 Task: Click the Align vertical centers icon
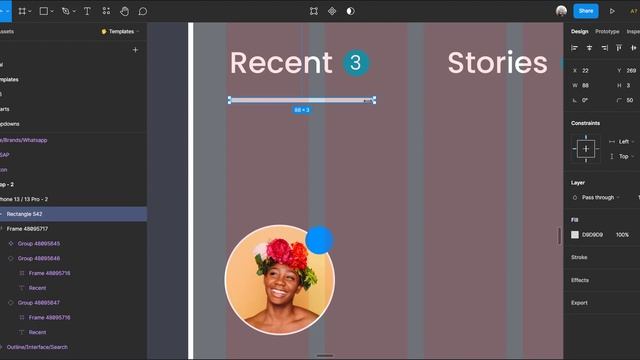coord(633,48)
